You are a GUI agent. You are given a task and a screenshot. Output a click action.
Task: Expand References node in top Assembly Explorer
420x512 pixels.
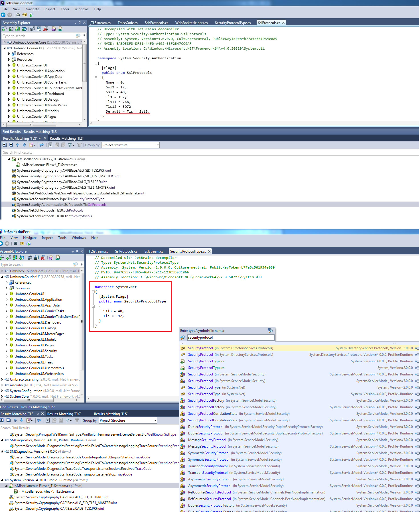point(9,54)
